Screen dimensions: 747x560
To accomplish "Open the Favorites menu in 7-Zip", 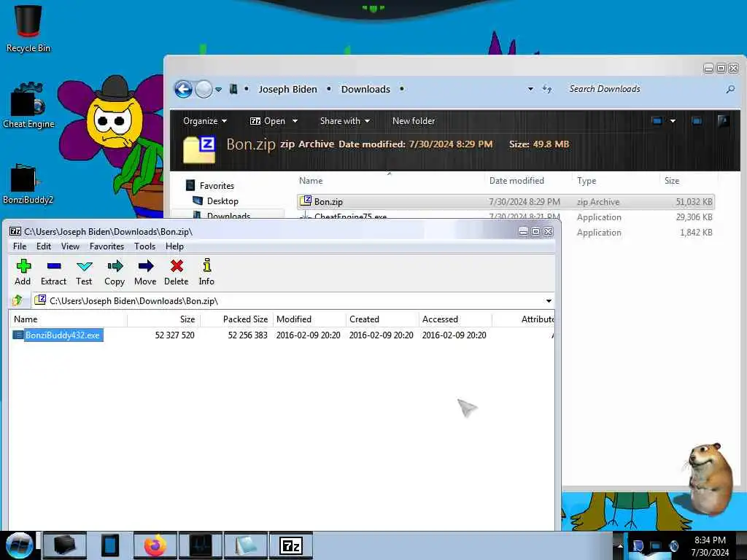I will coord(107,246).
